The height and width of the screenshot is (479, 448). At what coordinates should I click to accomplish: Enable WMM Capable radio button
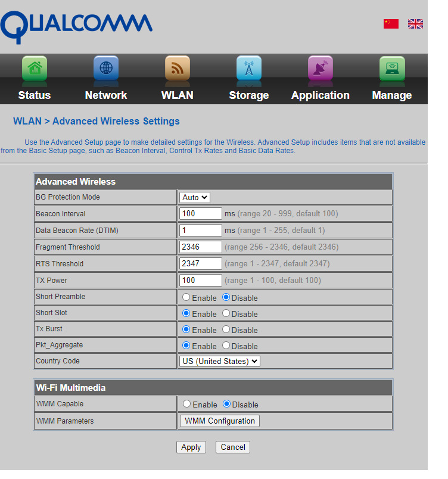tap(186, 404)
